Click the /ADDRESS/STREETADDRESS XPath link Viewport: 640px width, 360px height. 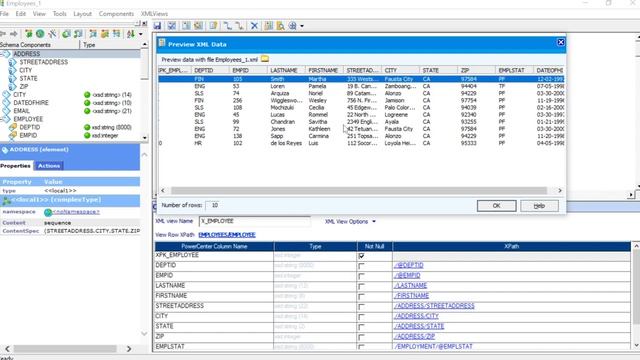coord(434,306)
